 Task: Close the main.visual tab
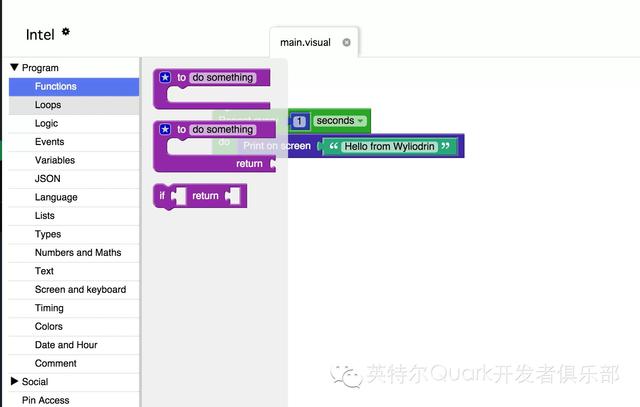346,42
